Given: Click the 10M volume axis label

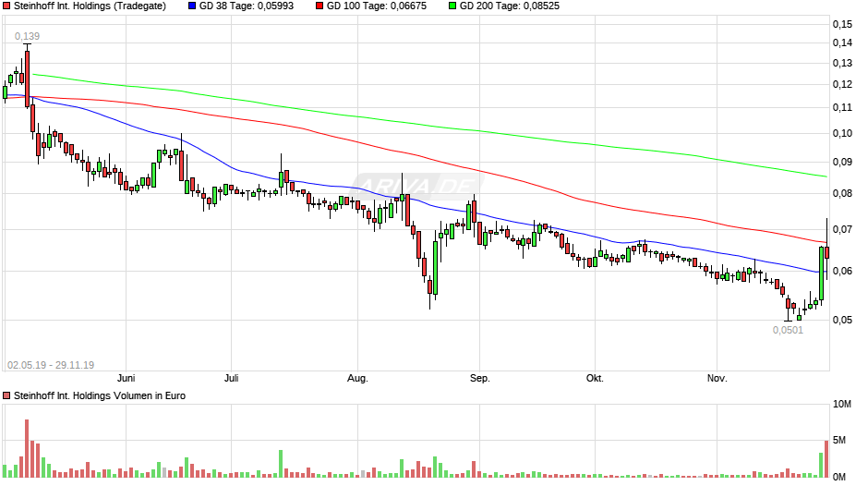Looking at the screenshot, I should click(x=842, y=404).
